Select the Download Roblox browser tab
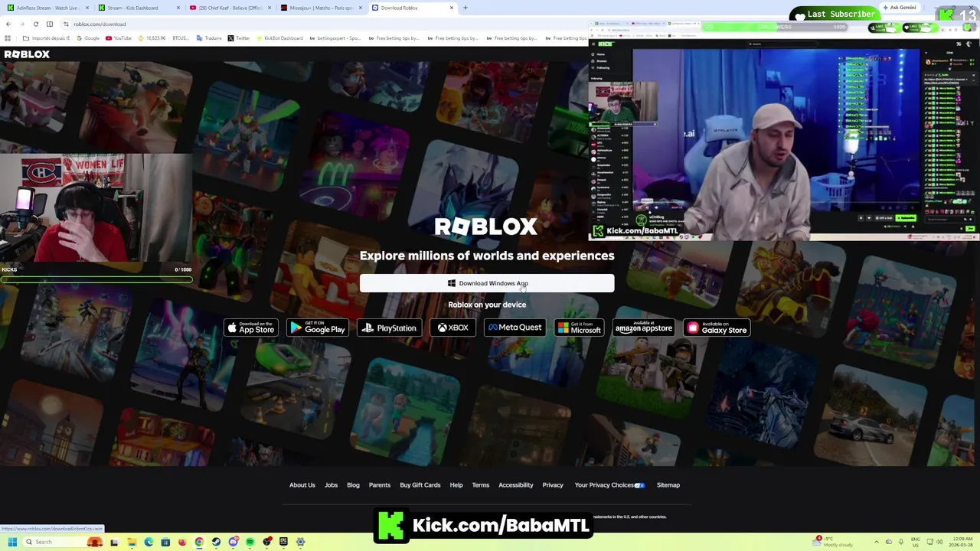 [412, 8]
